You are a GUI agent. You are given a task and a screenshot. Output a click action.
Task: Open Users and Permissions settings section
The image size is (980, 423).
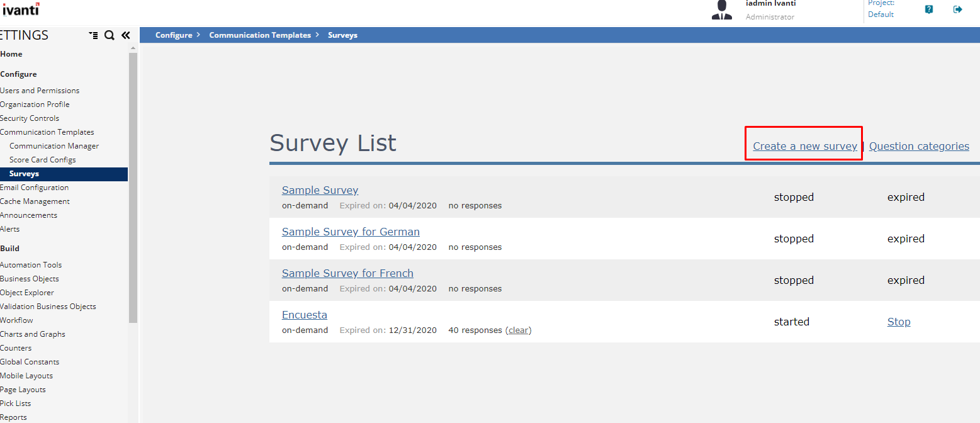click(40, 91)
